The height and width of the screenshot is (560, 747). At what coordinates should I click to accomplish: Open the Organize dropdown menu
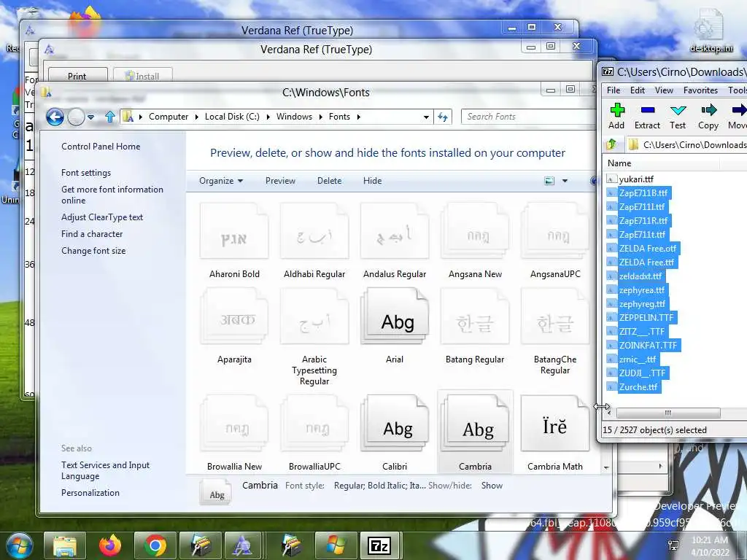point(221,181)
